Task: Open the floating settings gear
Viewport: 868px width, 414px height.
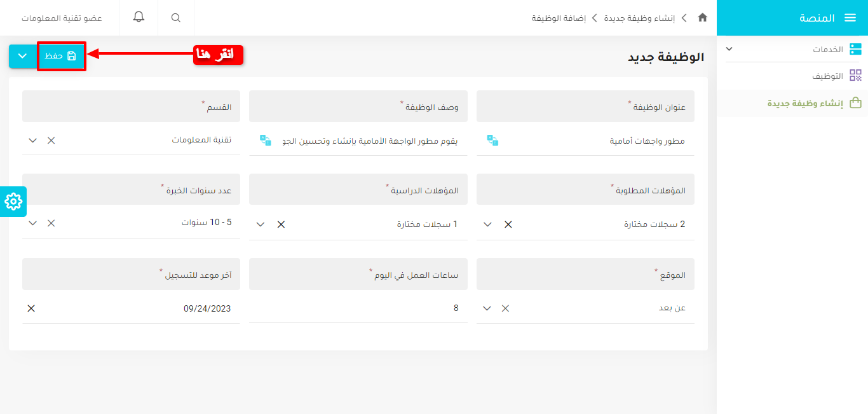Action: pos(13,202)
